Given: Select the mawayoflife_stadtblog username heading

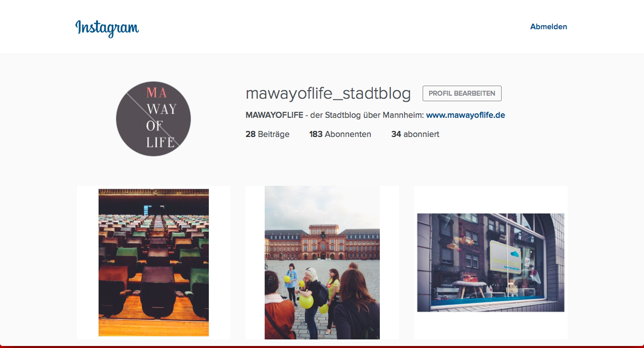Looking at the screenshot, I should [x=328, y=94].
